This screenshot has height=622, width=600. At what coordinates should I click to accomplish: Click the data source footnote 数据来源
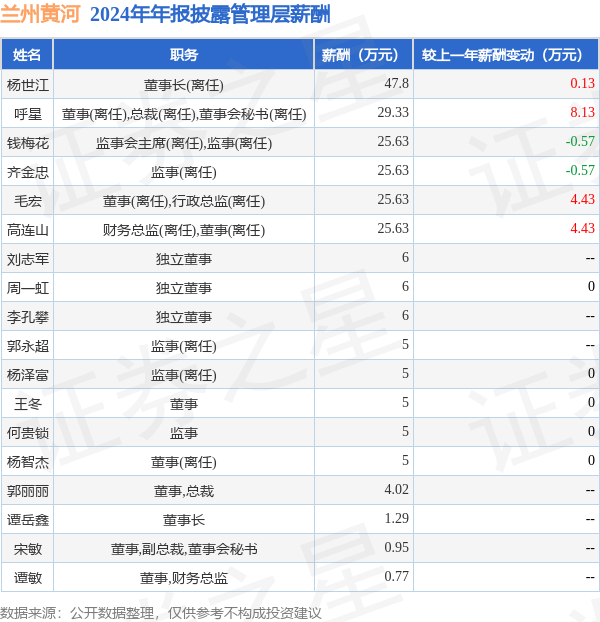click(x=160, y=613)
